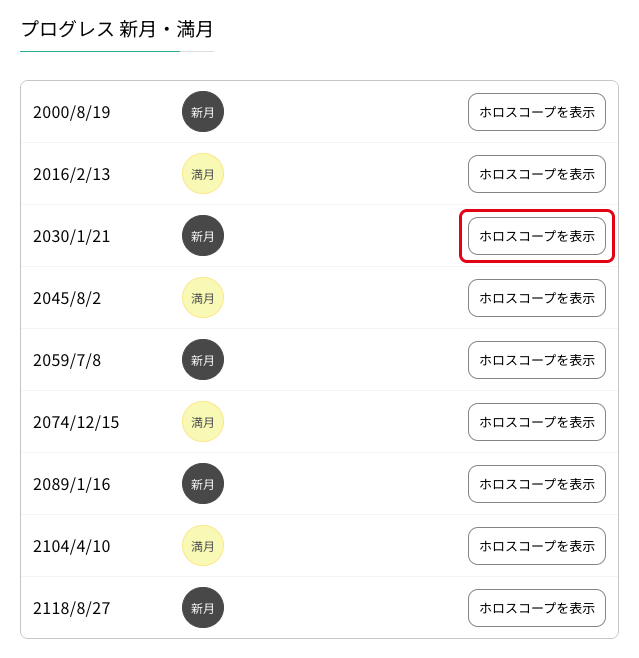The width and height of the screenshot is (639, 658).
Task: Click the 2074/12/15 date text
Action: click(76, 422)
